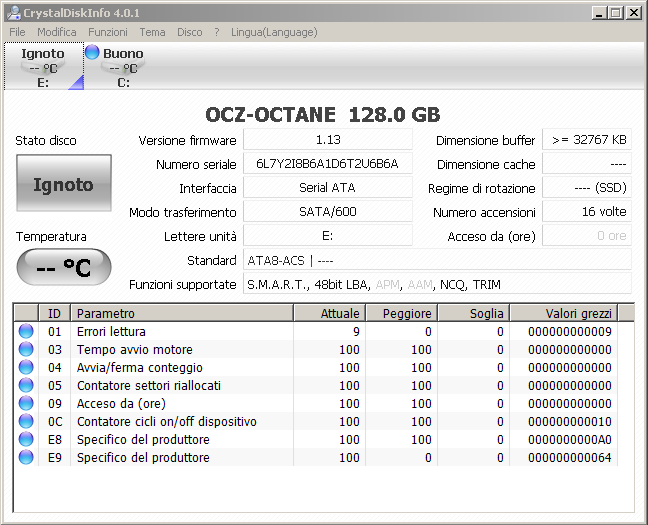The image size is (648, 525).
Task: Open the Lingua(Language) menu
Action: click(274, 32)
